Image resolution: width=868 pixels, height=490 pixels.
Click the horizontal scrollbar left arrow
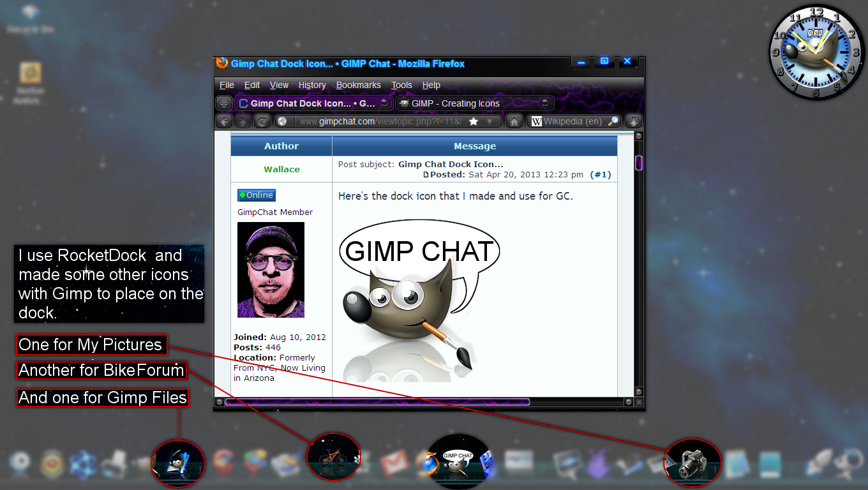pos(219,402)
